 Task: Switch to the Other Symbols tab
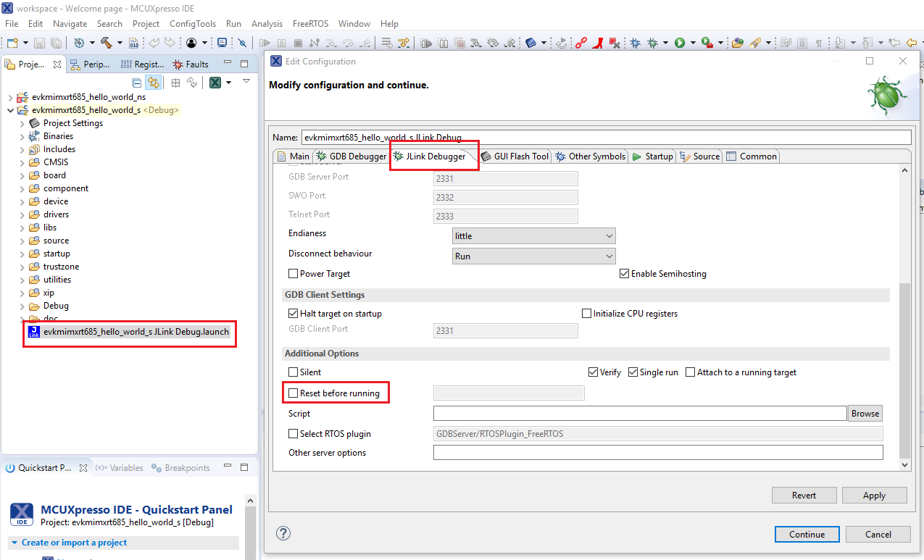(590, 156)
